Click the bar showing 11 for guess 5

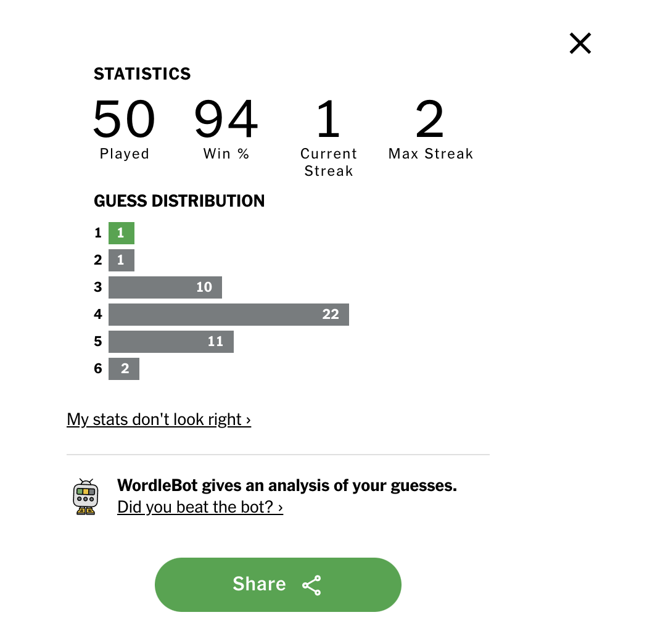coord(171,342)
